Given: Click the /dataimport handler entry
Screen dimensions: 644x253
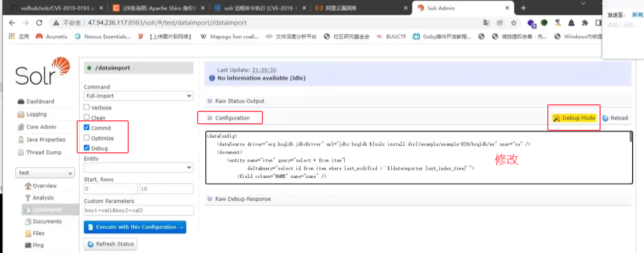Looking at the screenshot, I should (x=138, y=68).
